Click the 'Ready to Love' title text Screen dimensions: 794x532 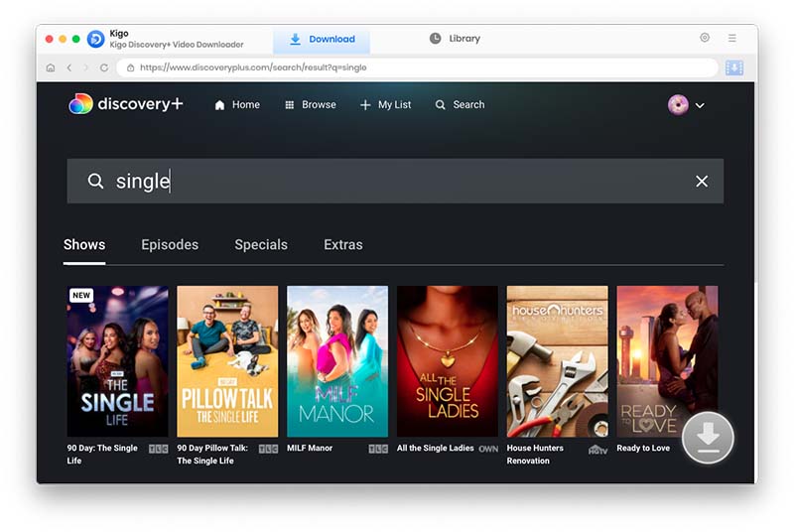643,448
